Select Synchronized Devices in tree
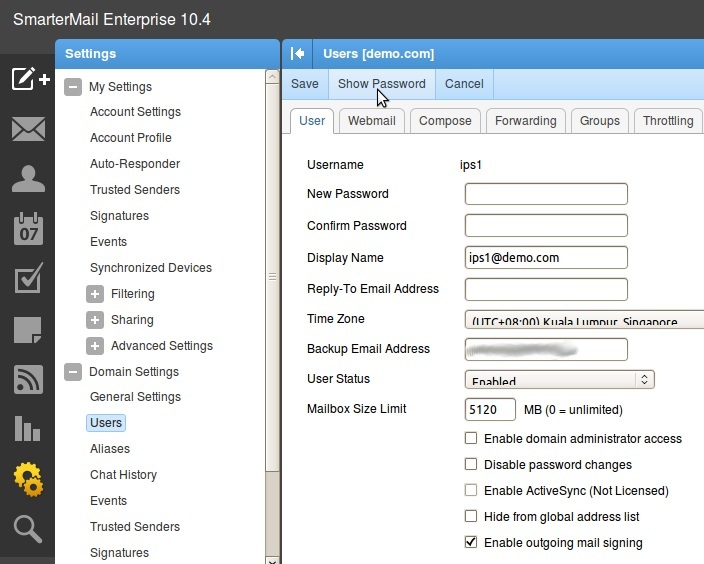 151,268
